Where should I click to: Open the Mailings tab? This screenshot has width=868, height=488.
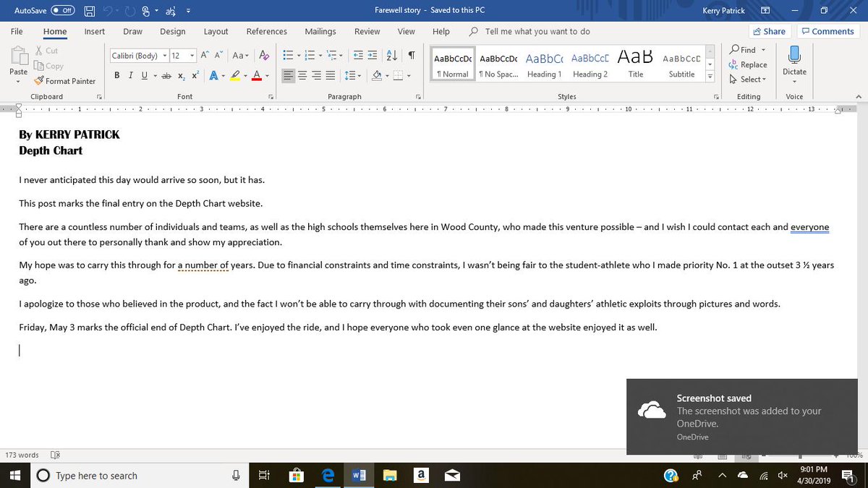(x=320, y=31)
